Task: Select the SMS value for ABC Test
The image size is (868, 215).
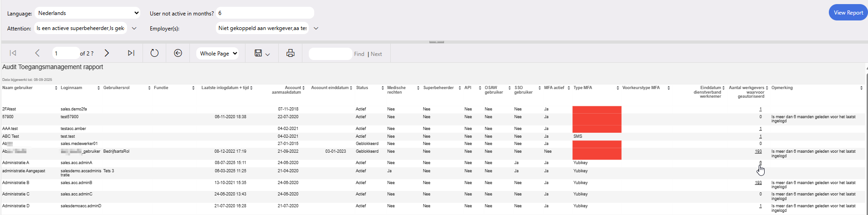Action: (x=577, y=136)
